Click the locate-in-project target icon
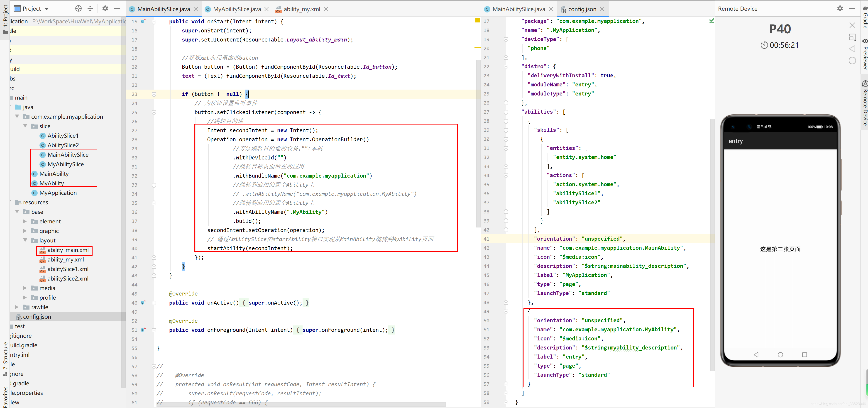868x408 pixels. (x=78, y=8)
